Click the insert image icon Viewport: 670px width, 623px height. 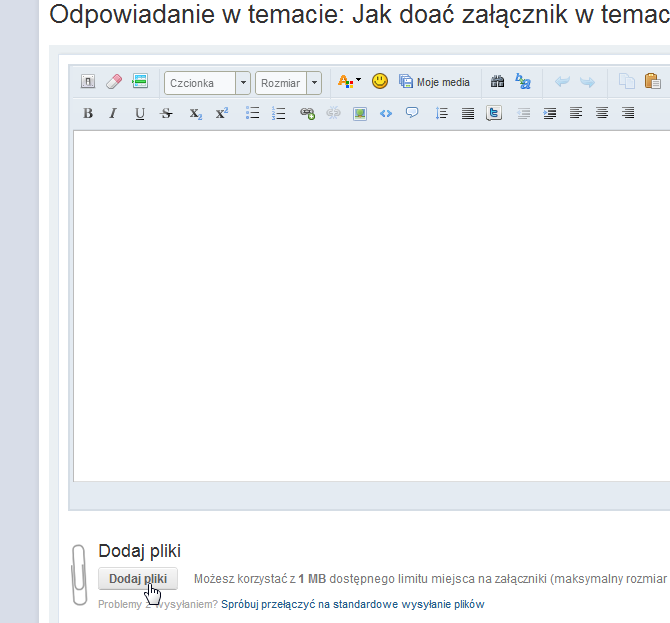point(360,114)
